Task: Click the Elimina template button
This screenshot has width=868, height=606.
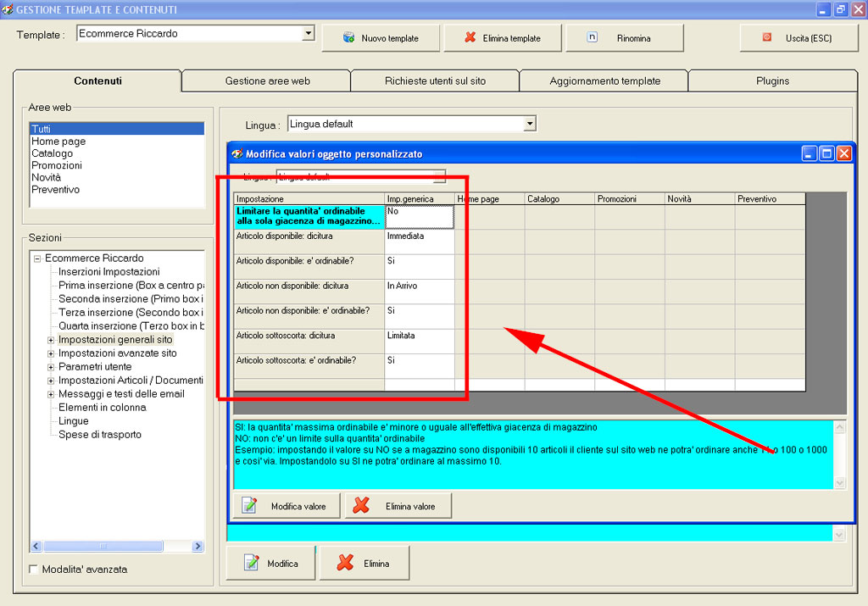Action: click(503, 37)
